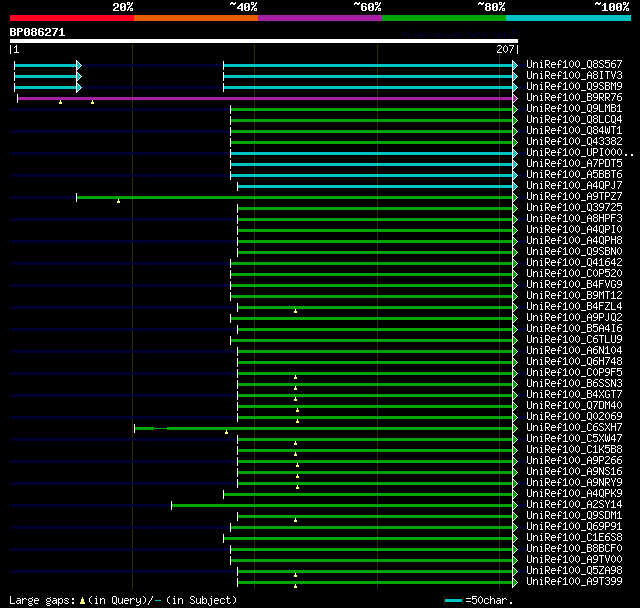Click the purple alignment bar of B9RR76
640x608 pixels.
265,98
